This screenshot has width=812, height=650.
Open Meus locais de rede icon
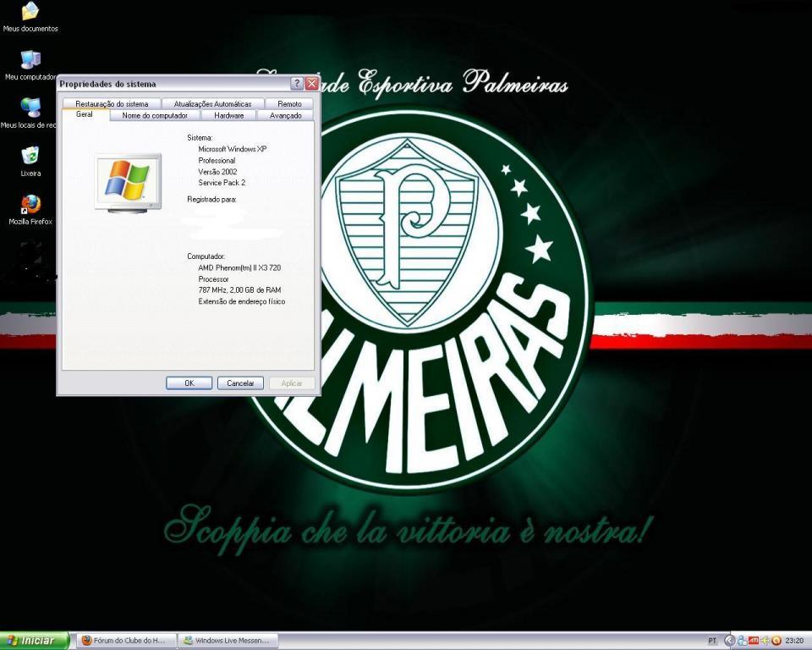30,113
